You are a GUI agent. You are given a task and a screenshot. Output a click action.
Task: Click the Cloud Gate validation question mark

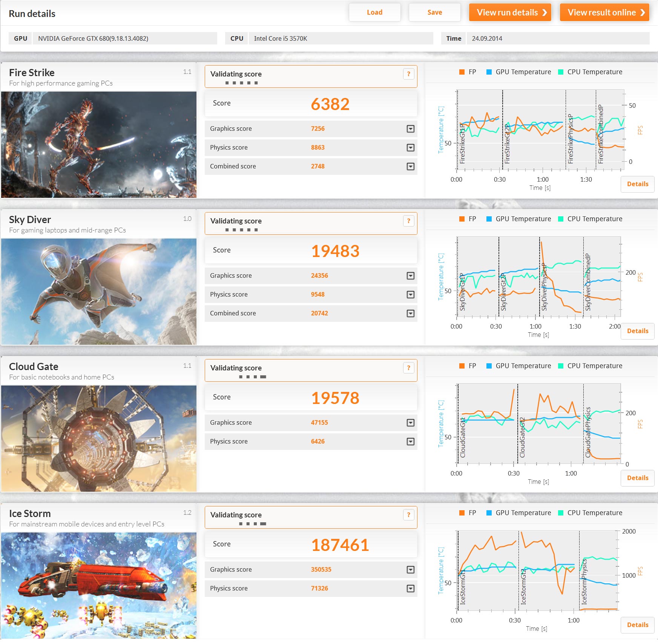[x=408, y=368]
